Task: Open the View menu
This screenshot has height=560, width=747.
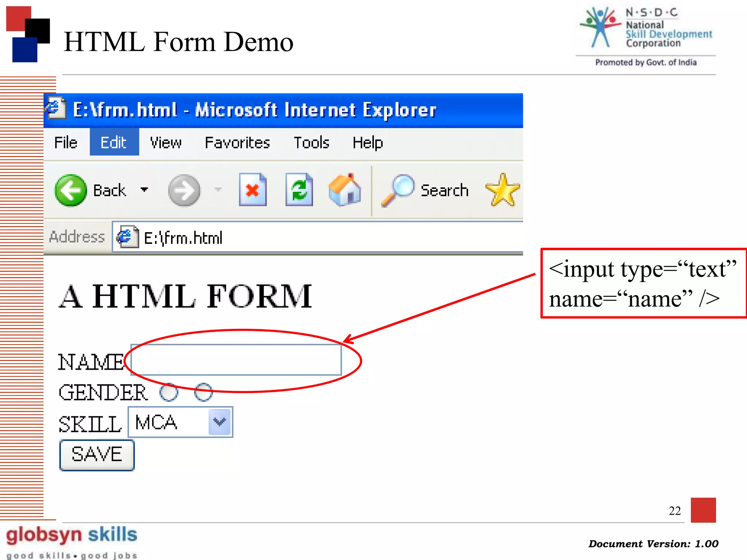Action: [166, 142]
